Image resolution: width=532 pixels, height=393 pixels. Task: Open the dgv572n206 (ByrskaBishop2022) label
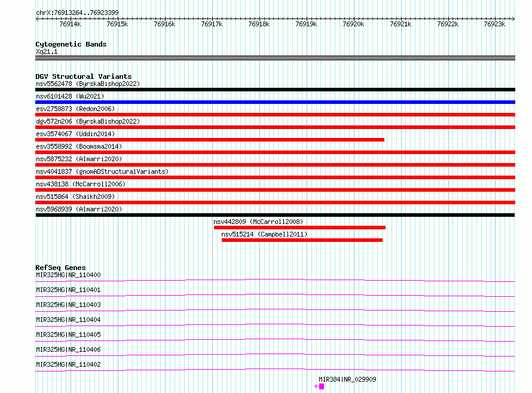tap(88, 121)
